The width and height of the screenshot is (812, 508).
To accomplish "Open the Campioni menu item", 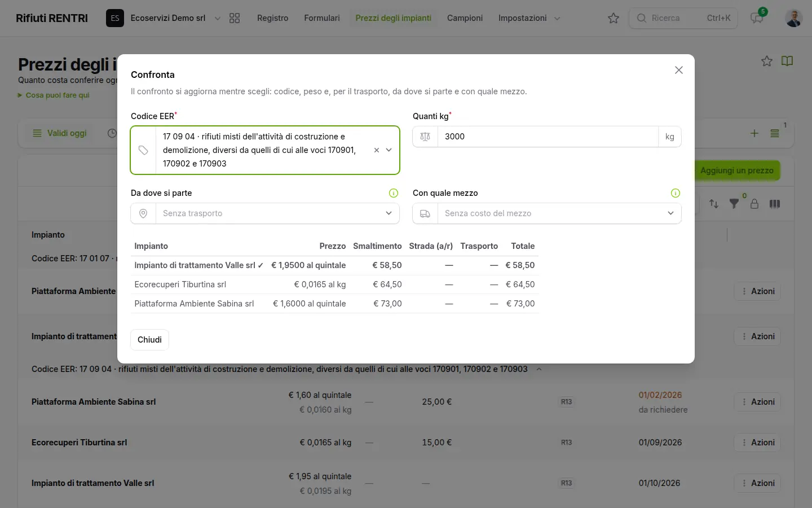I will tap(465, 18).
